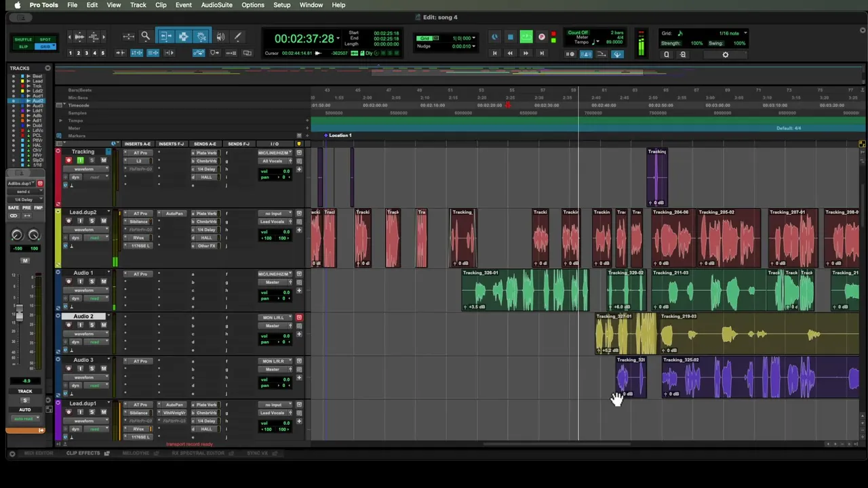Screen dimensions: 868x488
Task: Click Go to End transport button
Action: 541,53
